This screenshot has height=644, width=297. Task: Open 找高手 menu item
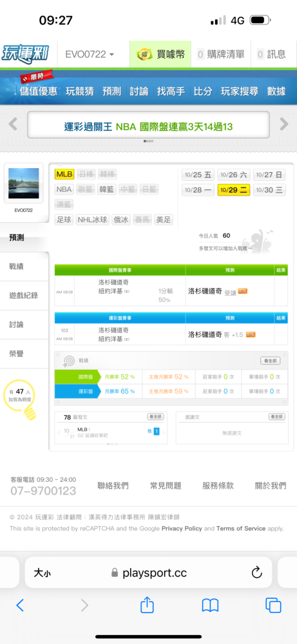coord(171,91)
